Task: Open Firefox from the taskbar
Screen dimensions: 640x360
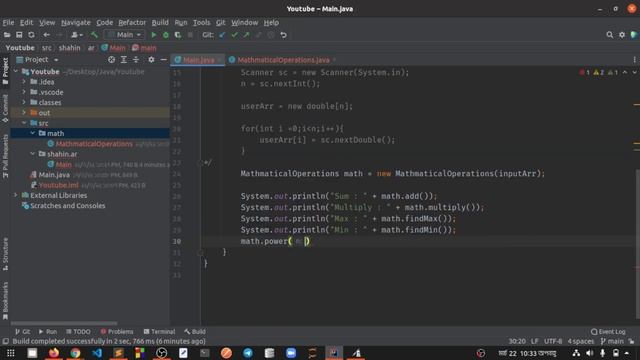Action: click(x=53, y=353)
